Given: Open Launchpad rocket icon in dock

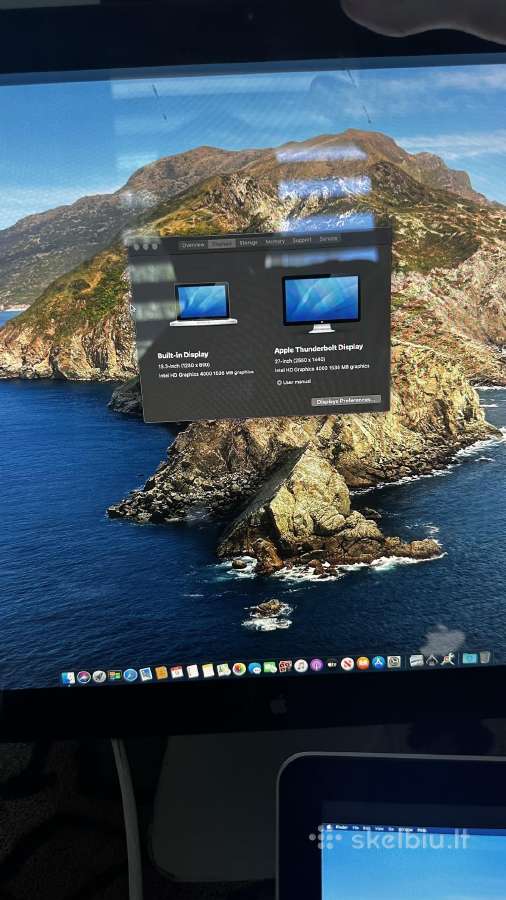Looking at the screenshot, I should pyautogui.click(x=99, y=676).
